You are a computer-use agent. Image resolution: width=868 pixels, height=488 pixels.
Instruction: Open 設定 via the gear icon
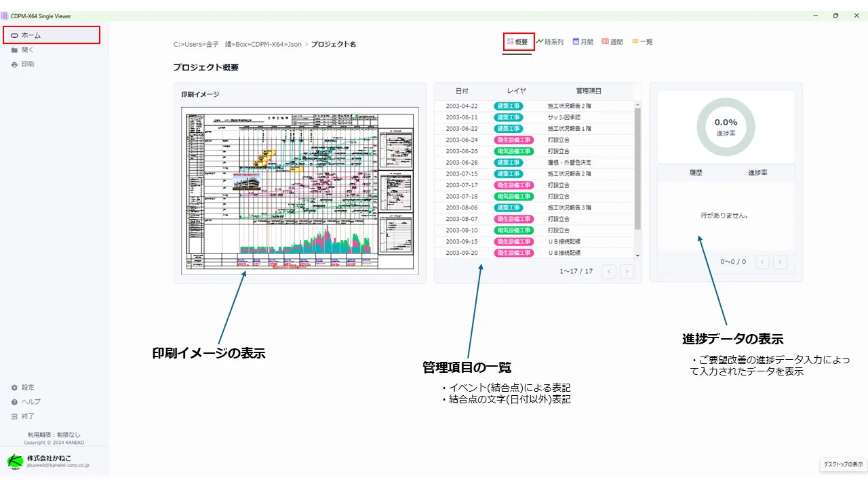[14, 388]
